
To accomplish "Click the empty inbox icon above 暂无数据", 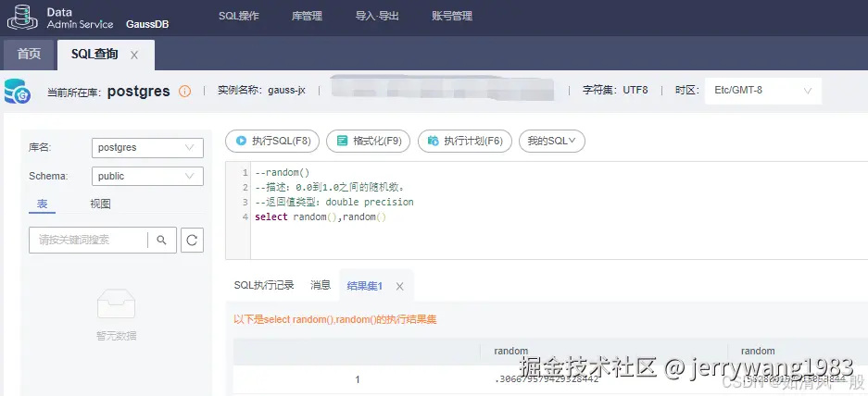I will (116, 303).
